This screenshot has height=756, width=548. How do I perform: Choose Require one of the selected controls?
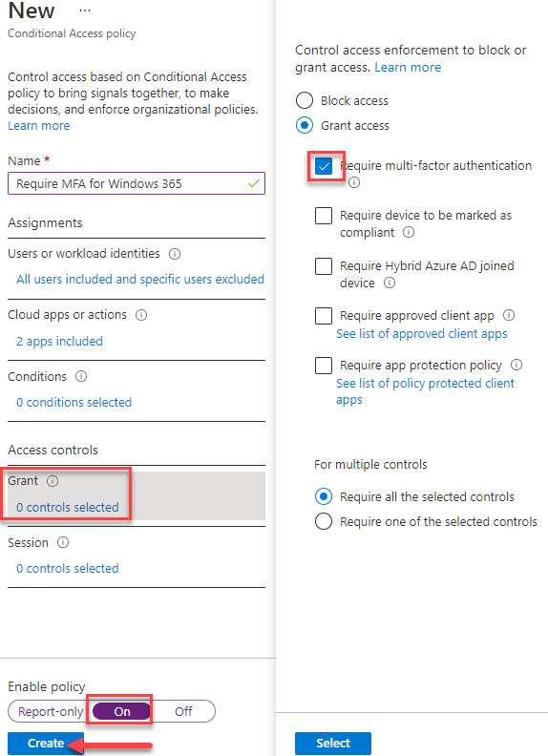coord(324,521)
